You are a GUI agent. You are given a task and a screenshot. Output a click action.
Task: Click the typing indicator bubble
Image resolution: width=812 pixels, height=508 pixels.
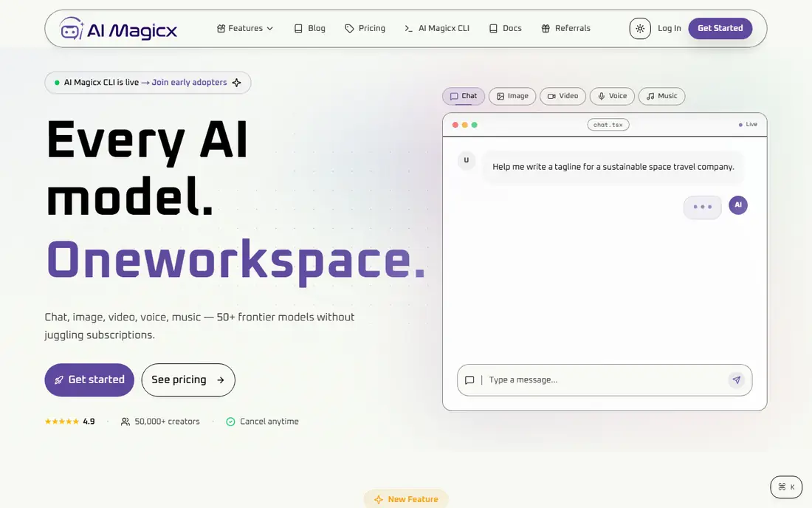tap(702, 207)
